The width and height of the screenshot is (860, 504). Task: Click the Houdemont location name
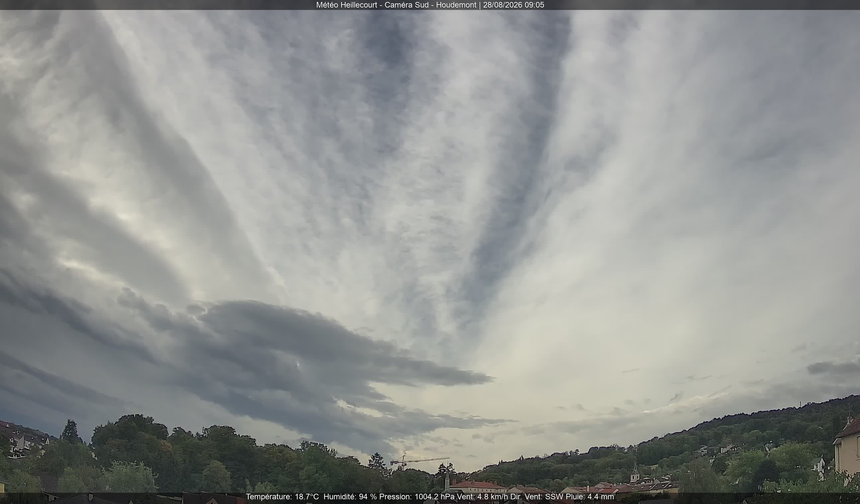tap(456, 5)
